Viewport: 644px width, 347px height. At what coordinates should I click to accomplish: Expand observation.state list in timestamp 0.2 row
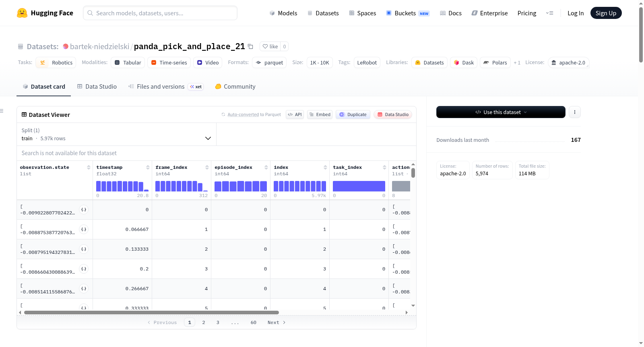tap(84, 269)
